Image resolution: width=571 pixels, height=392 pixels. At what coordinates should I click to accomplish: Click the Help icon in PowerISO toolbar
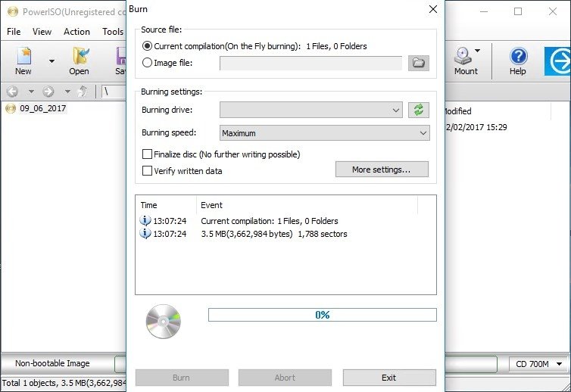[x=518, y=61]
